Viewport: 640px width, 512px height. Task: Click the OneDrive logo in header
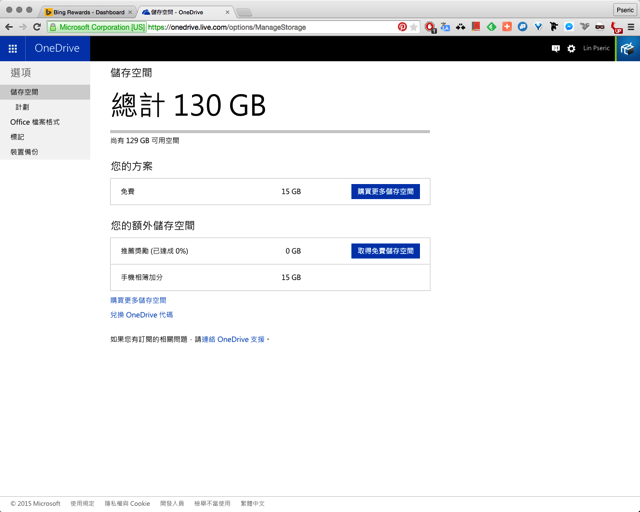pyautogui.click(x=57, y=48)
